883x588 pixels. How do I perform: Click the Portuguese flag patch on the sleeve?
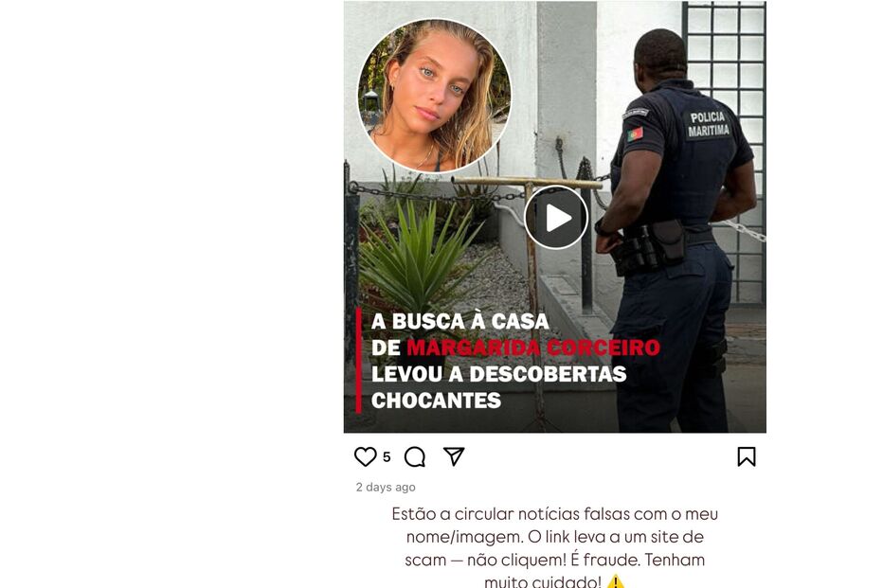click(635, 134)
